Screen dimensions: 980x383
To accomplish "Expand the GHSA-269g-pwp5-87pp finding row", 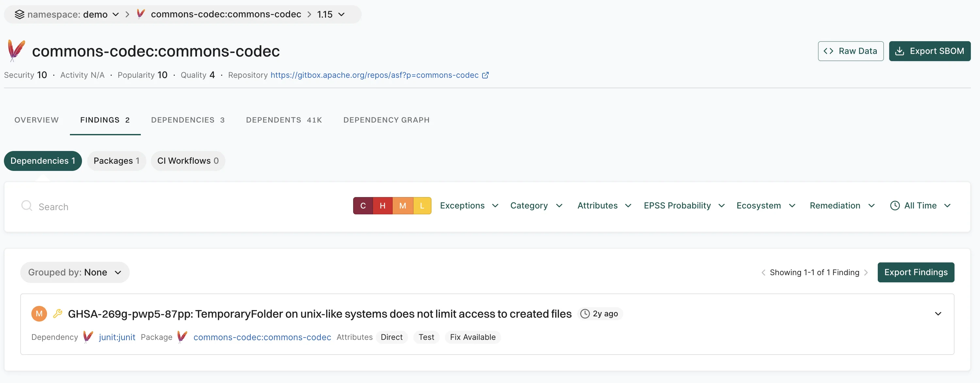I will tap(938, 314).
